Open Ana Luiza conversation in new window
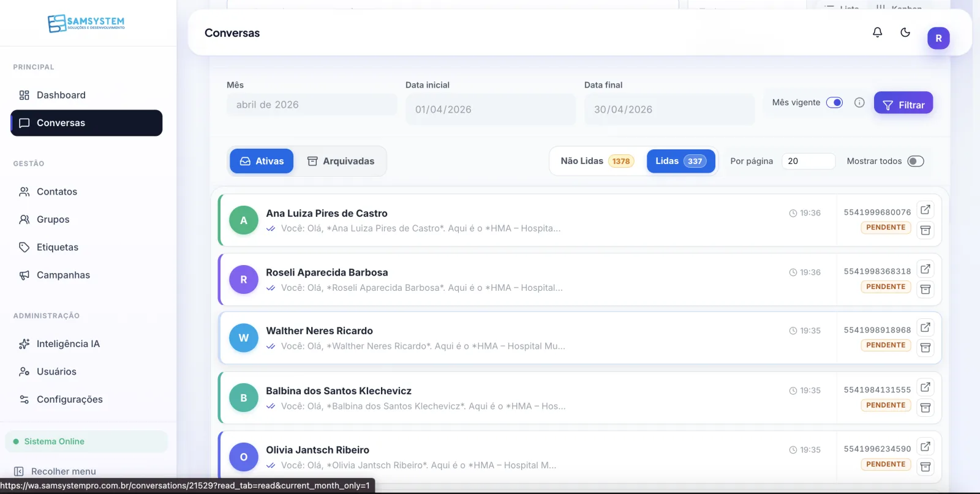980x494 pixels. [x=925, y=210]
